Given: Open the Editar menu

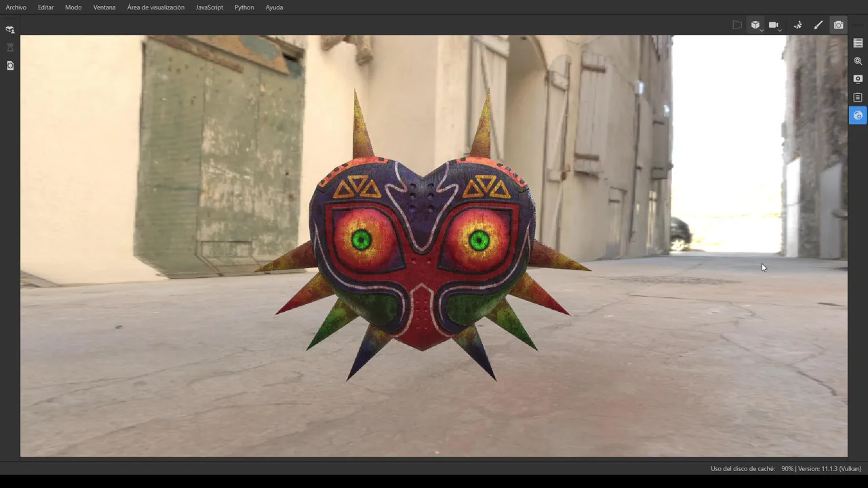Looking at the screenshot, I should click(x=45, y=7).
